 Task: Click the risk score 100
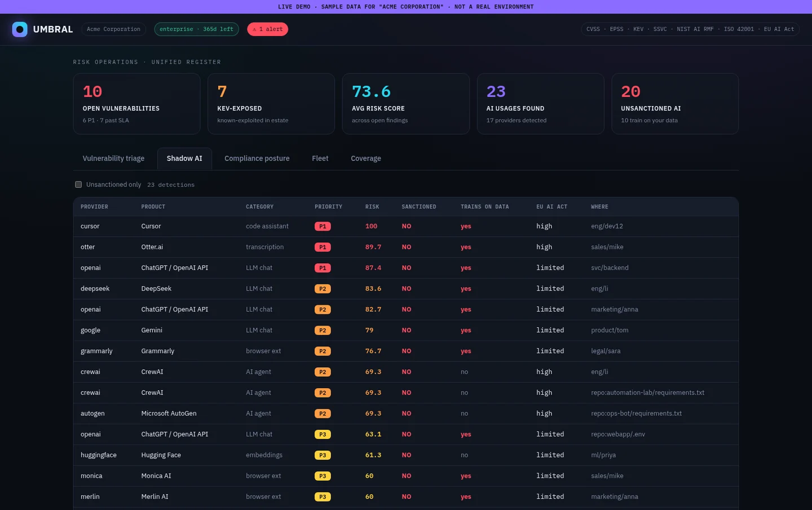pyautogui.click(x=371, y=226)
